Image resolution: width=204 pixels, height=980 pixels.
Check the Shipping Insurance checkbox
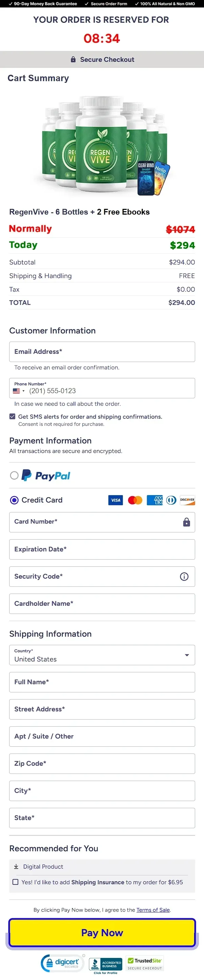(16, 882)
